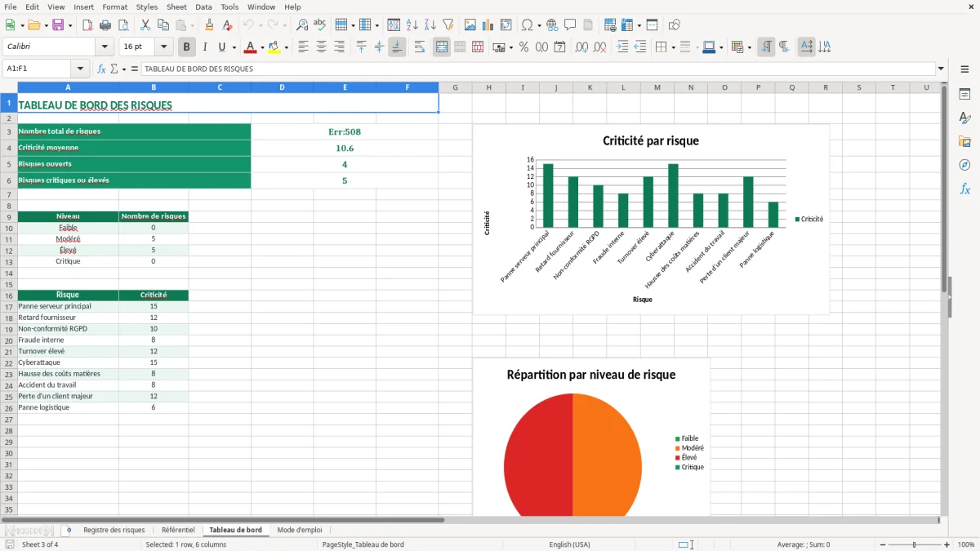Open the Font Name dropdown
The height and width of the screenshot is (551, 980).
click(104, 47)
